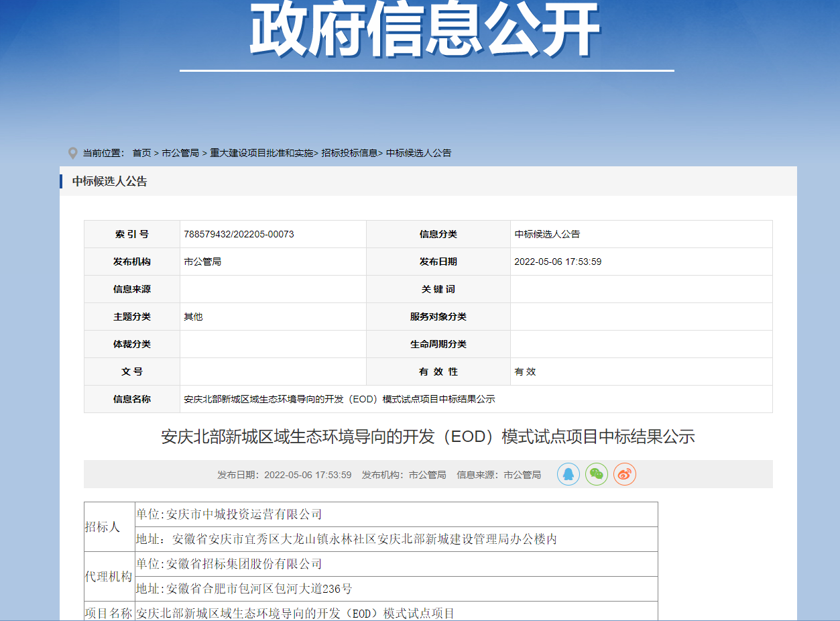This screenshot has width=840, height=621.
Task: Share the article via QQ icon
Action: (x=568, y=474)
